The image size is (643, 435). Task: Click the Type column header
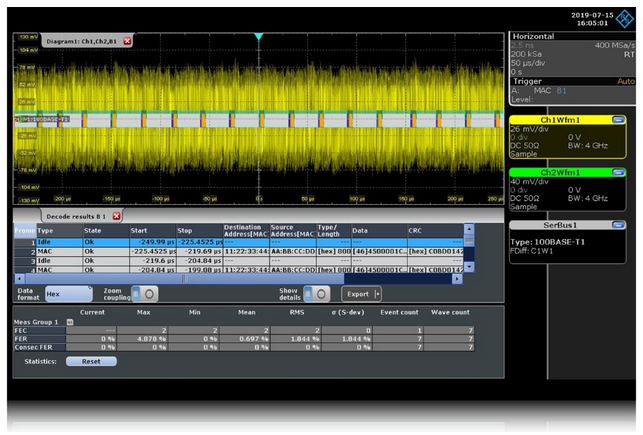click(59, 230)
